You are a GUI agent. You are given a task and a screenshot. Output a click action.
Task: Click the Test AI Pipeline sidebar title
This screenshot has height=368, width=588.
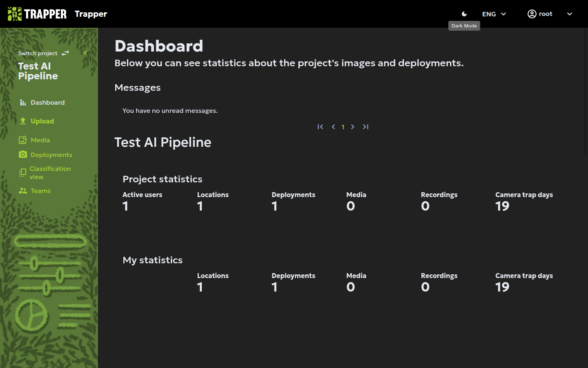click(x=38, y=71)
